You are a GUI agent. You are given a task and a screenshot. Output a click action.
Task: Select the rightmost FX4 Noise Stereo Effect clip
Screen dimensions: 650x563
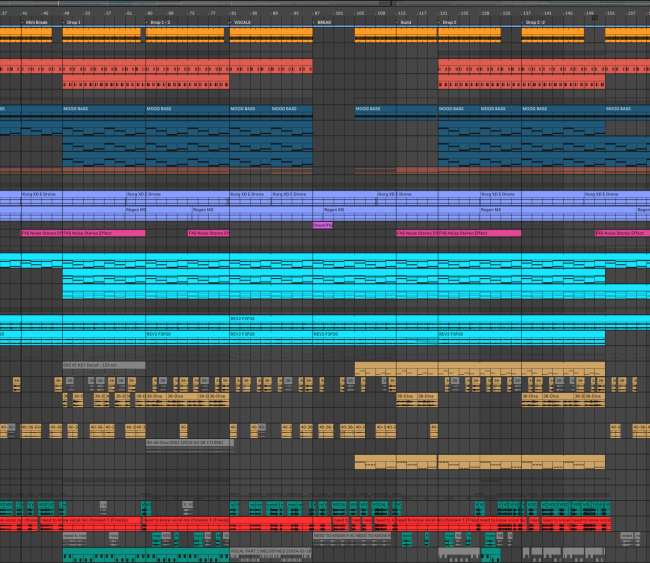coord(622,233)
